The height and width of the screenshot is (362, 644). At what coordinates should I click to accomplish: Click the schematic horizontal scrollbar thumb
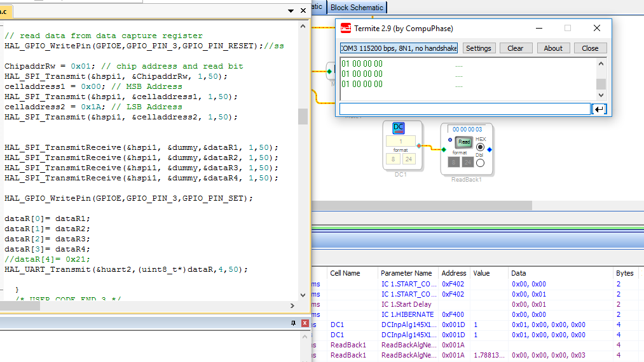pyautogui.click(x=421, y=205)
